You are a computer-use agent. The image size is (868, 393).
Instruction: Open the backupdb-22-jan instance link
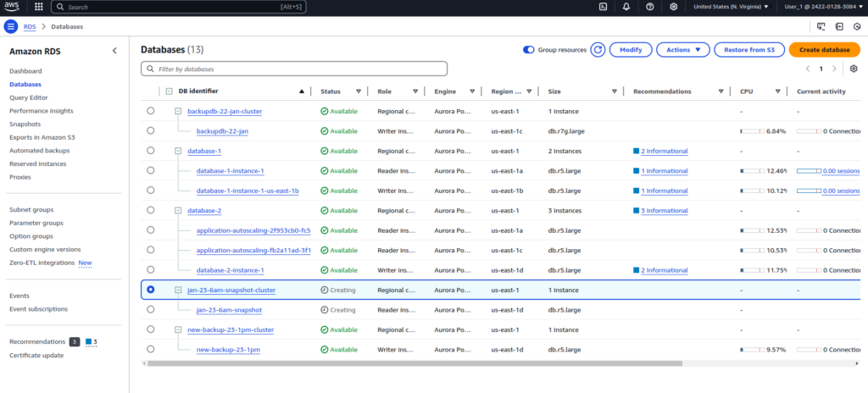[x=221, y=131]
